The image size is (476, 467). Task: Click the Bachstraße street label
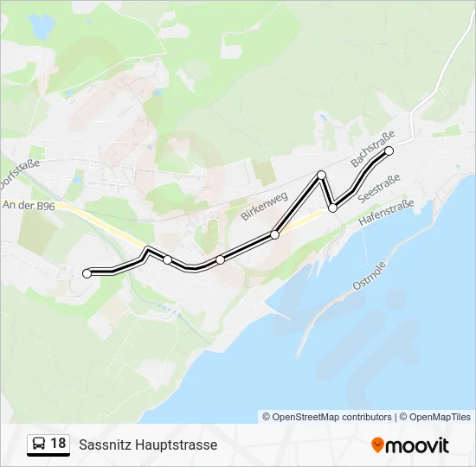(x=373, y=149)
